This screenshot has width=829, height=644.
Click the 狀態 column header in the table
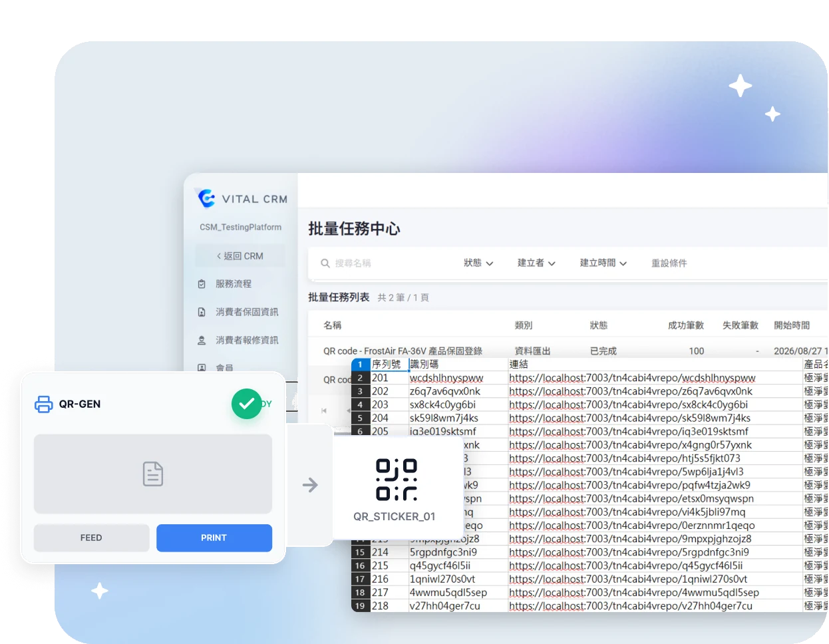599,325
